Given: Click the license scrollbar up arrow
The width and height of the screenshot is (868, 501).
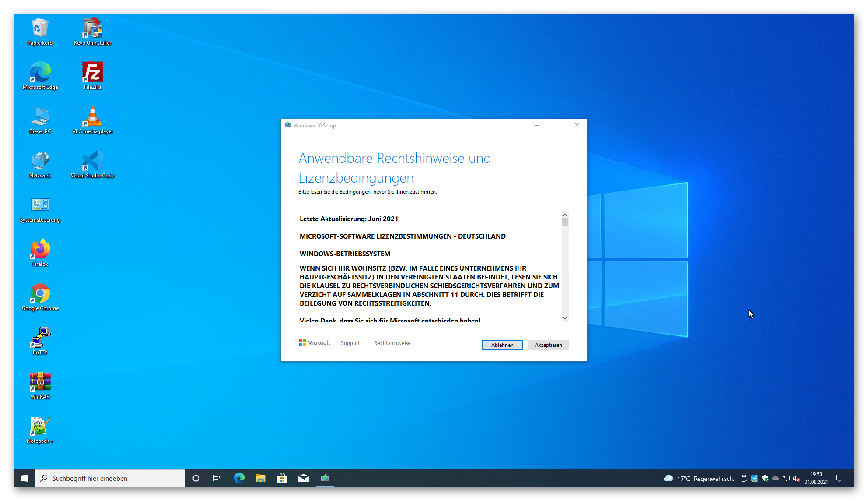Looking at the screenshot, I should [565, 215].
